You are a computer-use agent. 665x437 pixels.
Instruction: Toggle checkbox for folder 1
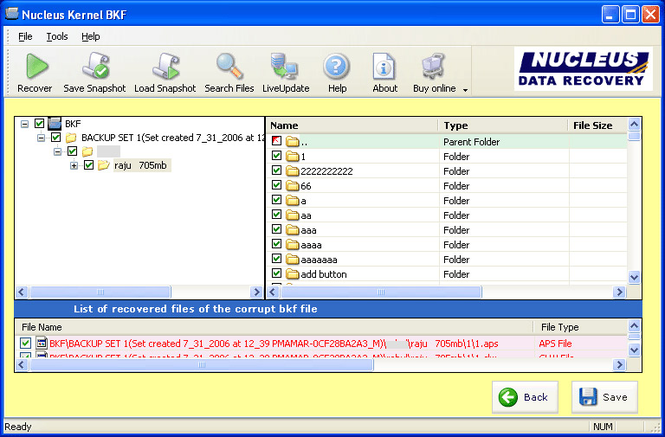pos(277,156)
